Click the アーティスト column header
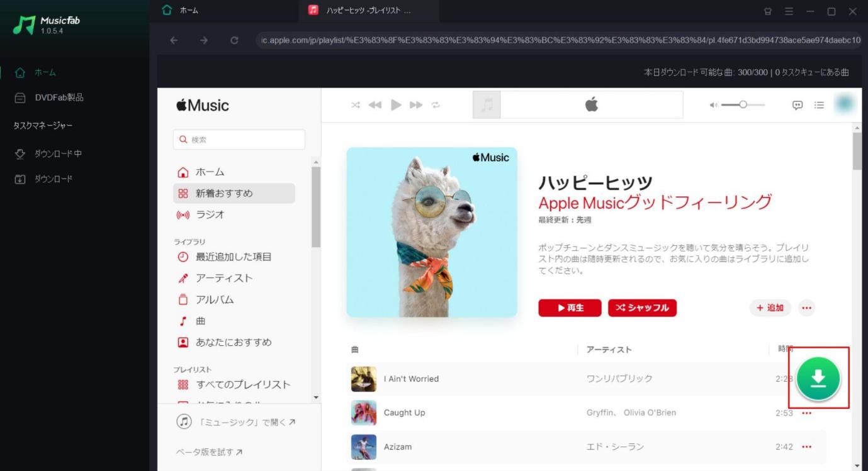868x471 pixels. [609, 349]
